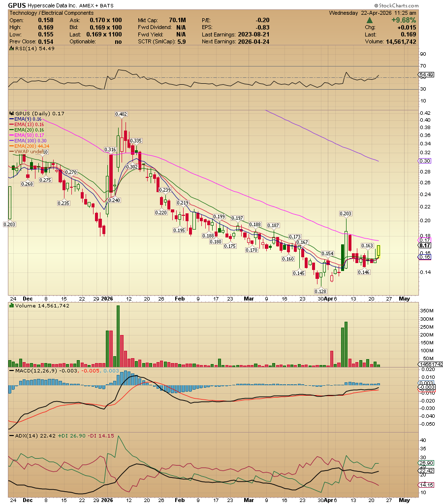Click the GPUS ticker symbol in header

tap(17, 5)
